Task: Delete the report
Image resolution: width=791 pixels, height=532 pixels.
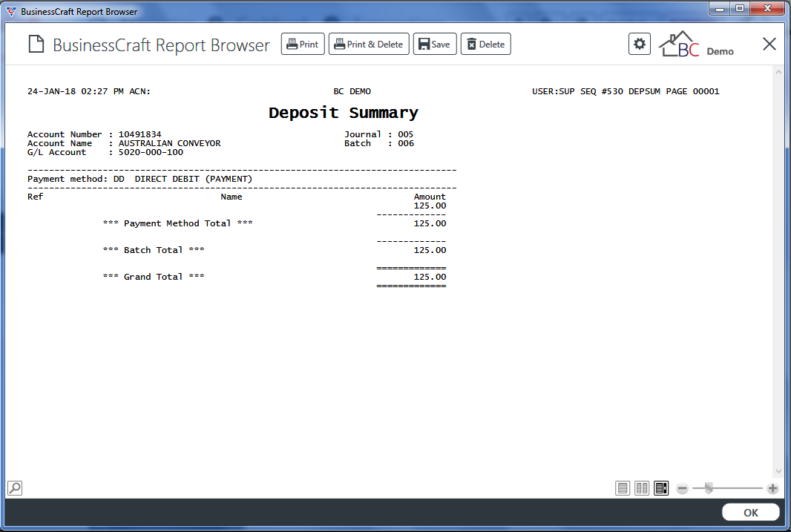Action: 486,44
